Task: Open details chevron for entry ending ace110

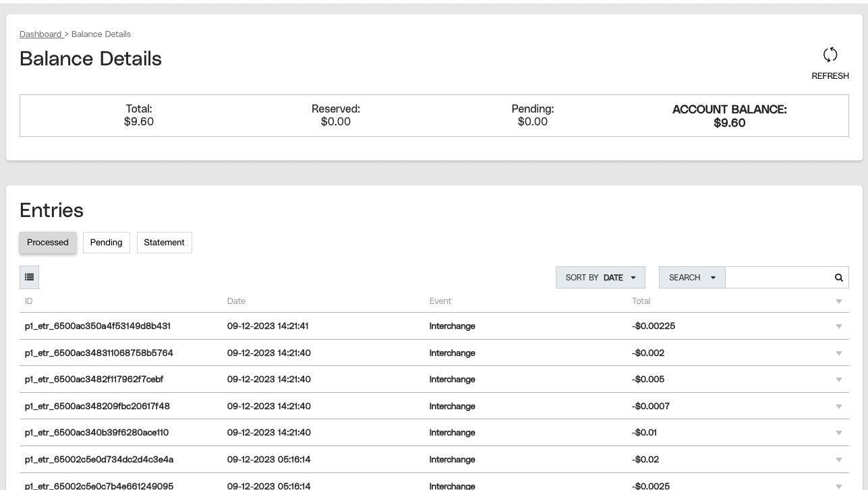Action: coord(838,433)
